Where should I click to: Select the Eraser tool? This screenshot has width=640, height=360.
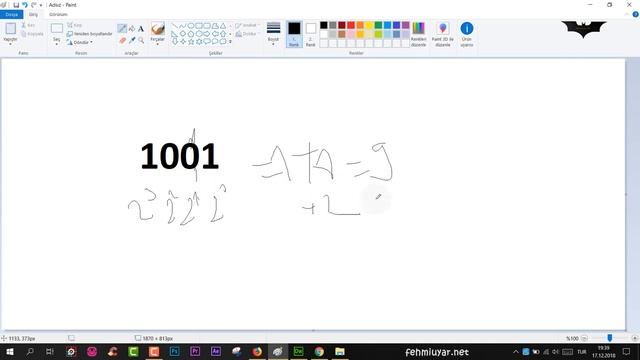pyautogui.click(x=122, y=40)
